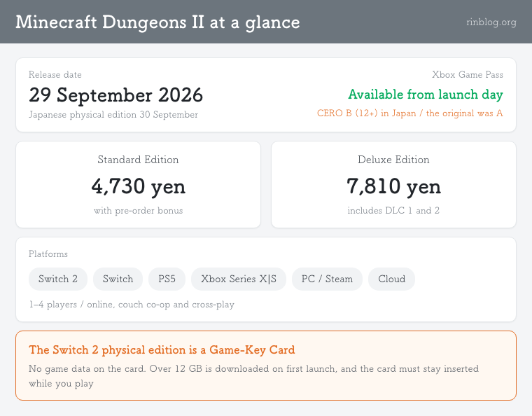Click the 4,730 yen price
Image resolution: width=532 pixels, height=416 pixels.
(139, 186)
